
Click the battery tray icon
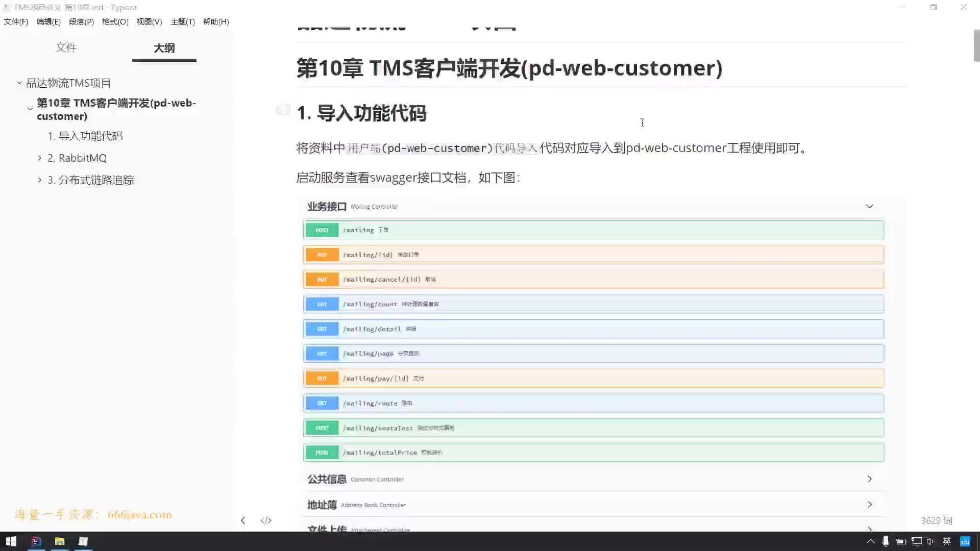pyautogui.click(x=901, y=541)
